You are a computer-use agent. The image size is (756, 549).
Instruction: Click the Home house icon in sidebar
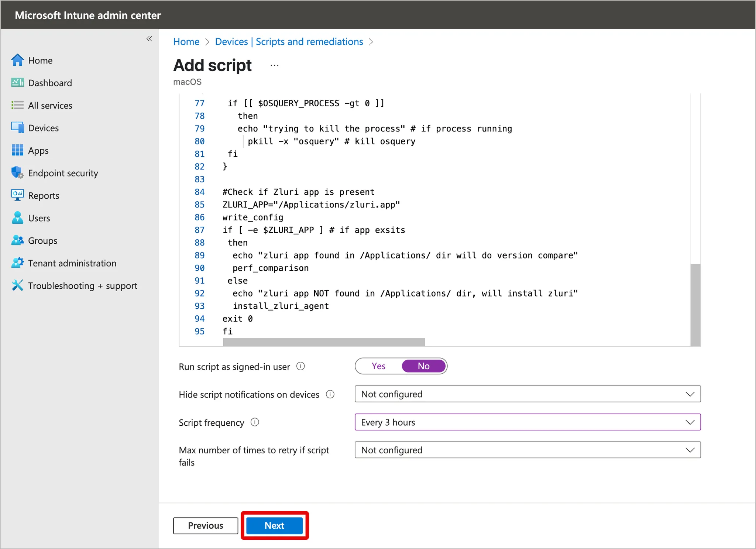point(17,60)
